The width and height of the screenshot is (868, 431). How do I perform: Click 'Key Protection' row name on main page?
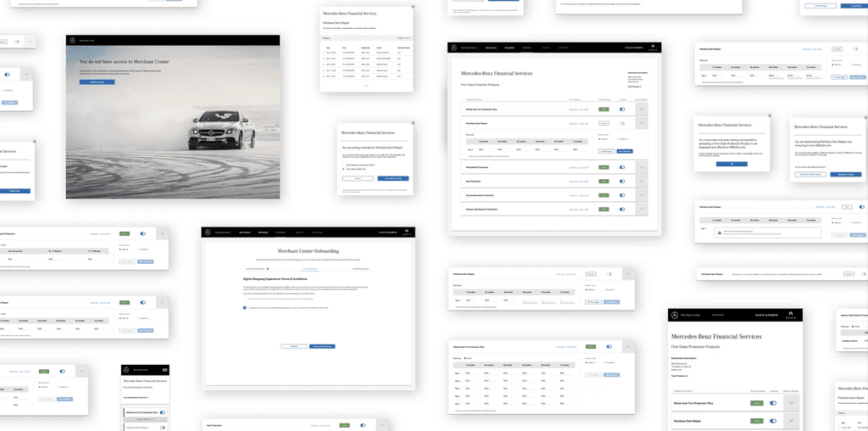click(x=473, y=182)
